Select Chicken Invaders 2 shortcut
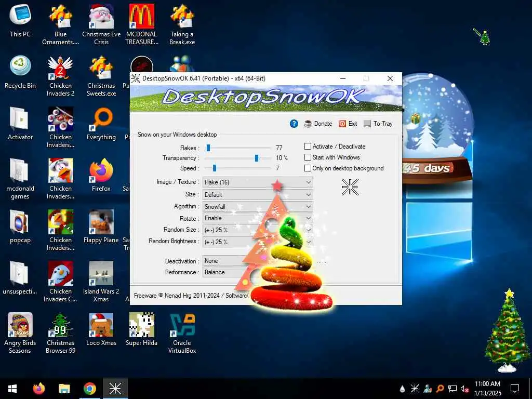The height and width of the screenshot is (399, 532). (x=60, y=76)
